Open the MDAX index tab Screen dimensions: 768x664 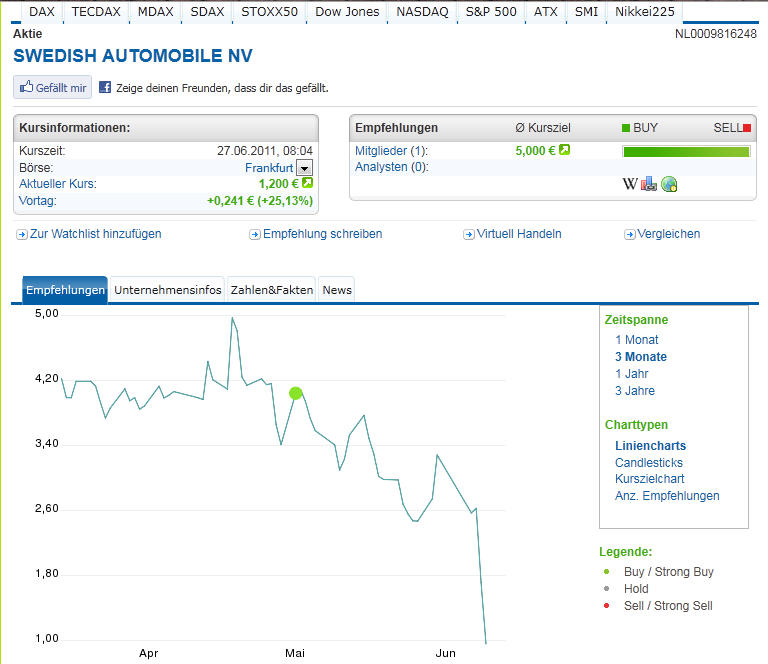click(155, 12)
